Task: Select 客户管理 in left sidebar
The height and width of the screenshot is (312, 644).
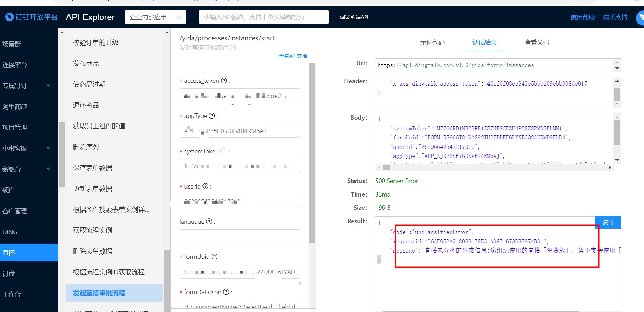Action: 15,211
